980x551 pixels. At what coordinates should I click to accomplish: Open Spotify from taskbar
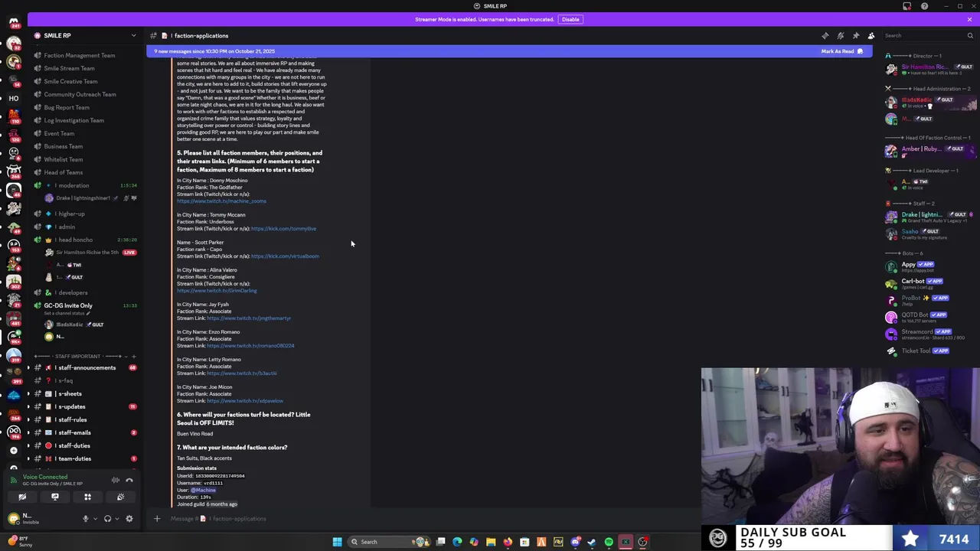pos(609,542)
